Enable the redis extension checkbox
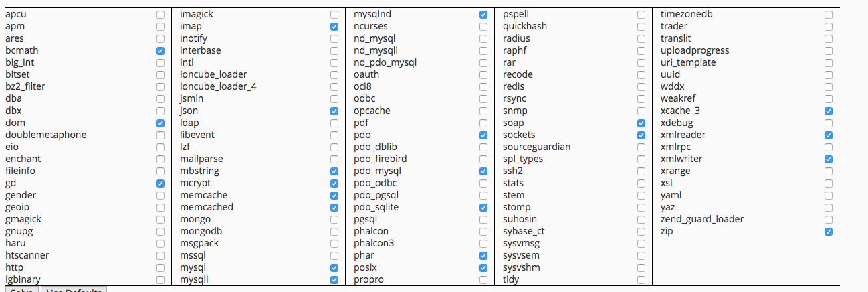Viewport: 868px width, 292px height. point(642,86)
